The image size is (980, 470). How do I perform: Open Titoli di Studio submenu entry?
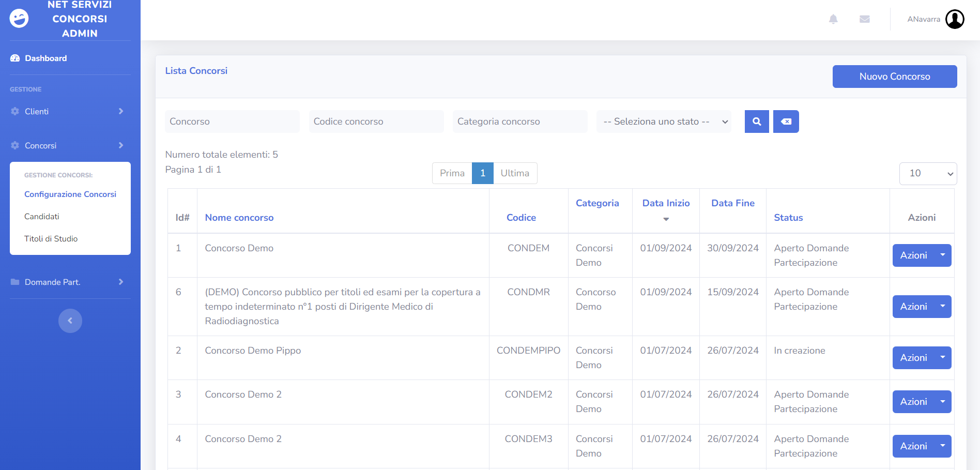(51, 239)
